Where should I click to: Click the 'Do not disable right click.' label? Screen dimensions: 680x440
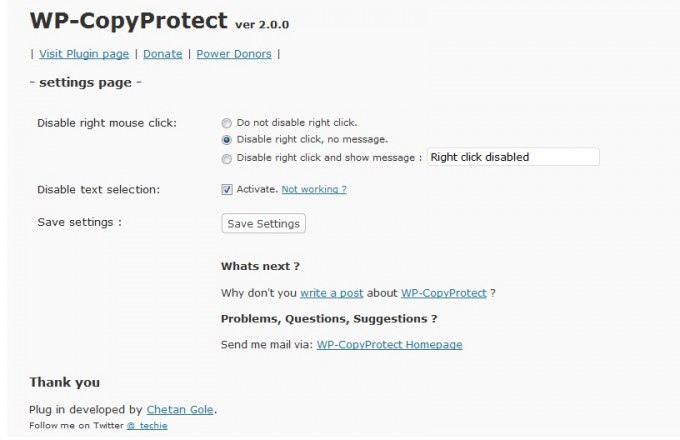pos(297,123)
